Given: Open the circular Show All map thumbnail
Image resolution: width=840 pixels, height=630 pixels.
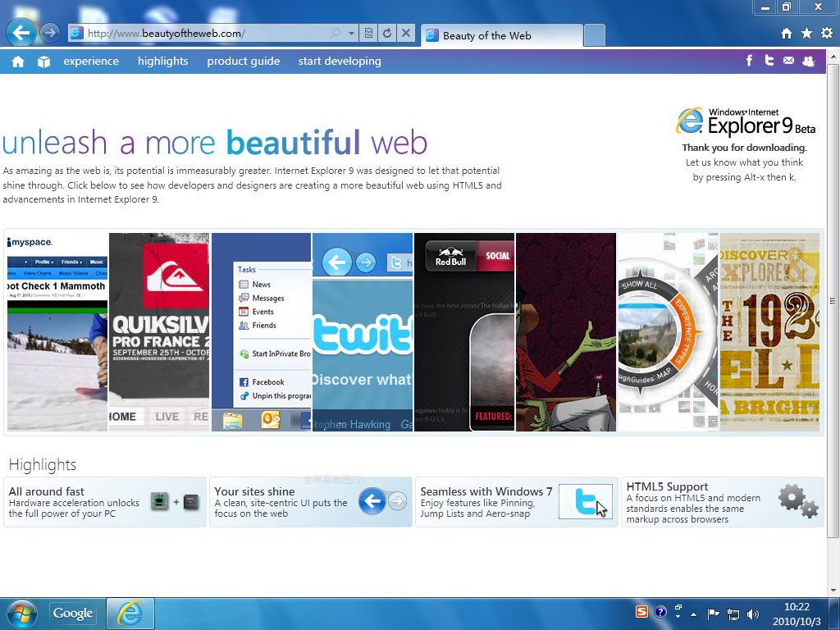Looking at the screenshot, I should [x=668, y=331].
